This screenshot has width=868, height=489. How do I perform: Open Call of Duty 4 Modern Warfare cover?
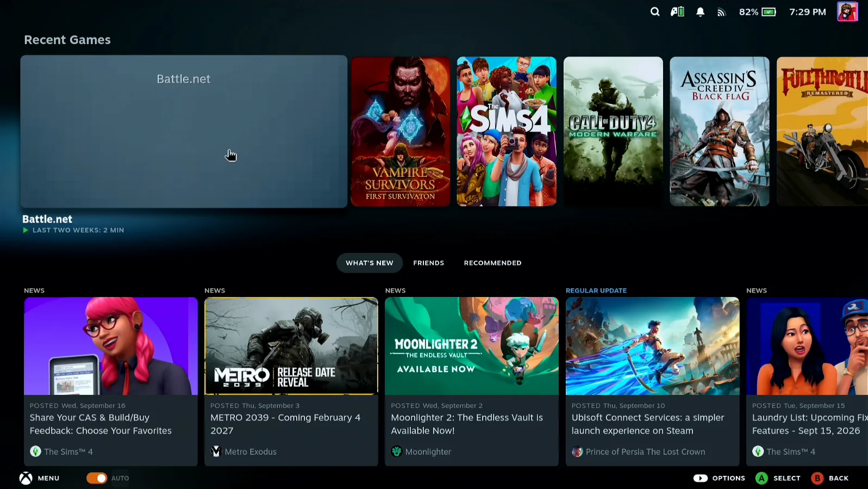coord(613,131)
